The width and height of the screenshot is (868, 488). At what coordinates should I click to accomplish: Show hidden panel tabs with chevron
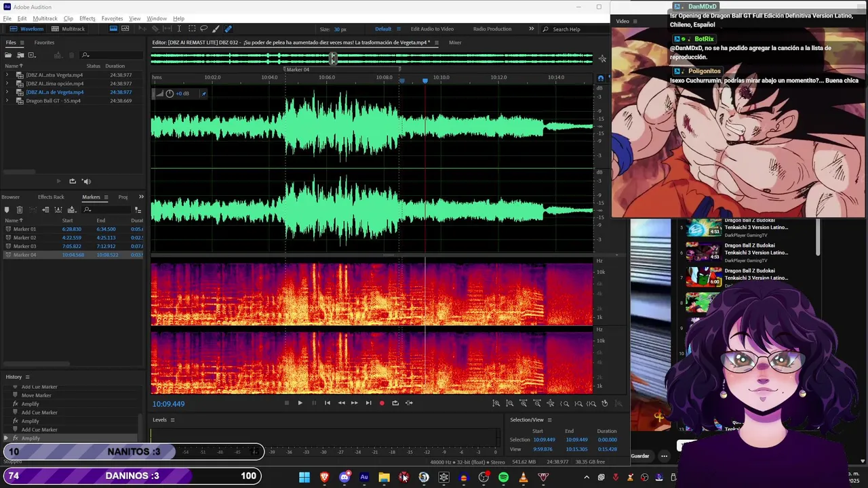point(141,197)
